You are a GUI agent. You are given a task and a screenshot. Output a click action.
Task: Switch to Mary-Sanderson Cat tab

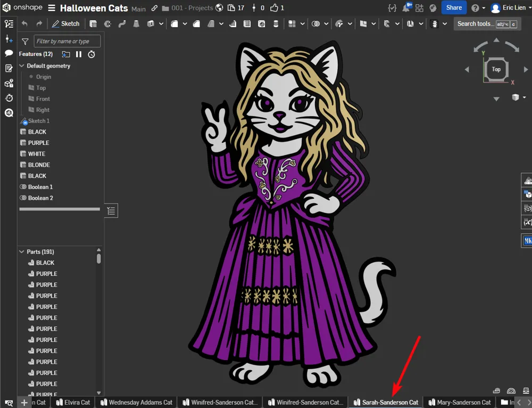pos(460,402)
